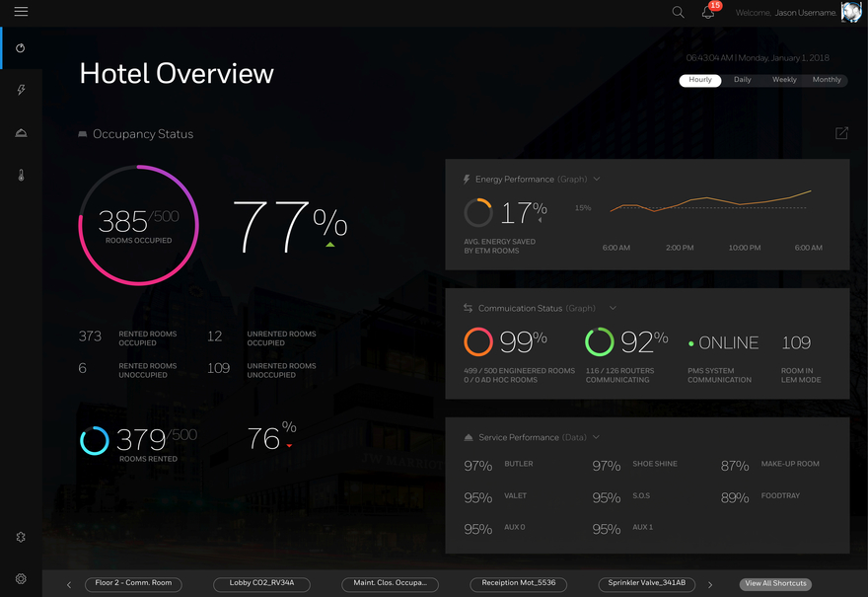This screenshot has height=597, width=868.
Task: Expand Service Performance dropdown chevron
Action: coord(596,437)
